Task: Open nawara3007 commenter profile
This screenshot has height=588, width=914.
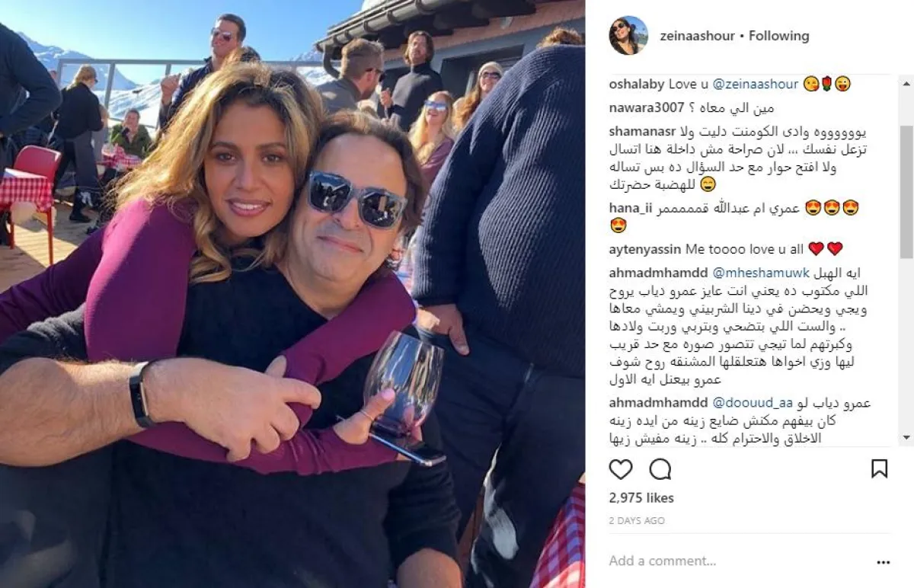Action: point(647,107)
